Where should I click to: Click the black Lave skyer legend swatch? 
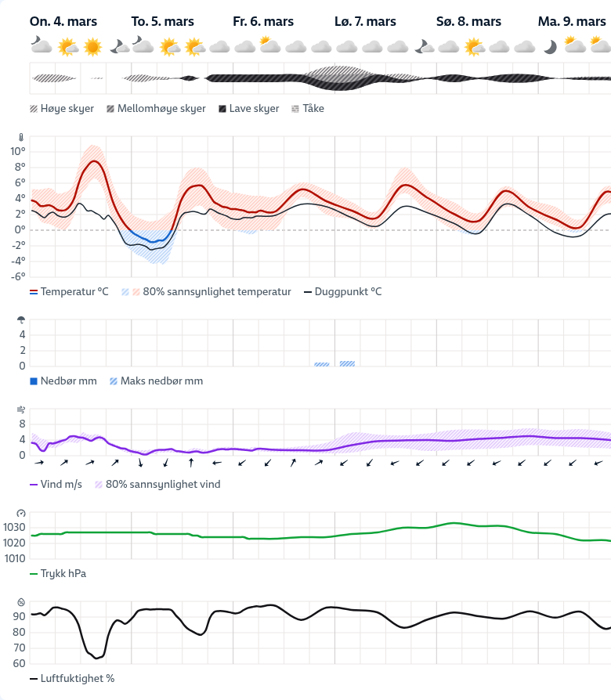[223, 109]
